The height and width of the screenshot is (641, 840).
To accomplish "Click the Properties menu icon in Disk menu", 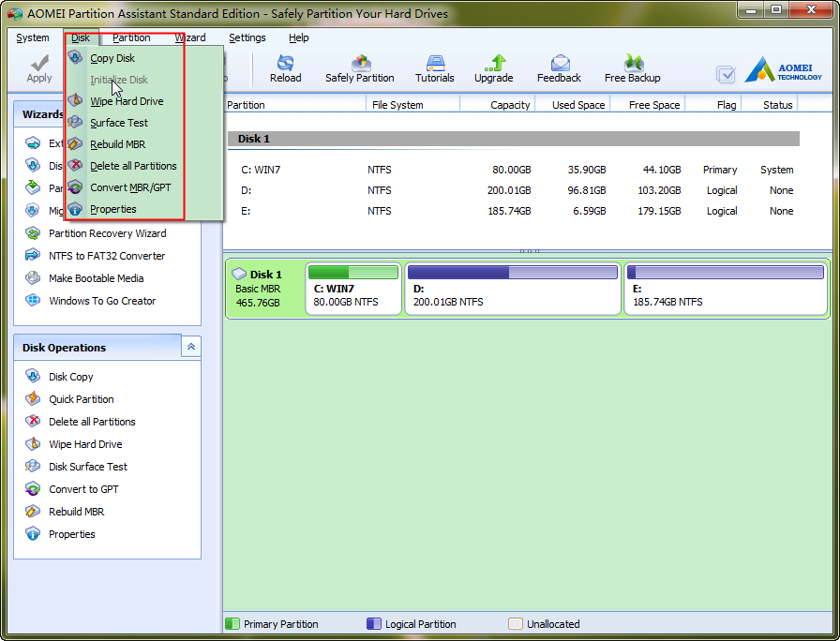I will 76,208.
